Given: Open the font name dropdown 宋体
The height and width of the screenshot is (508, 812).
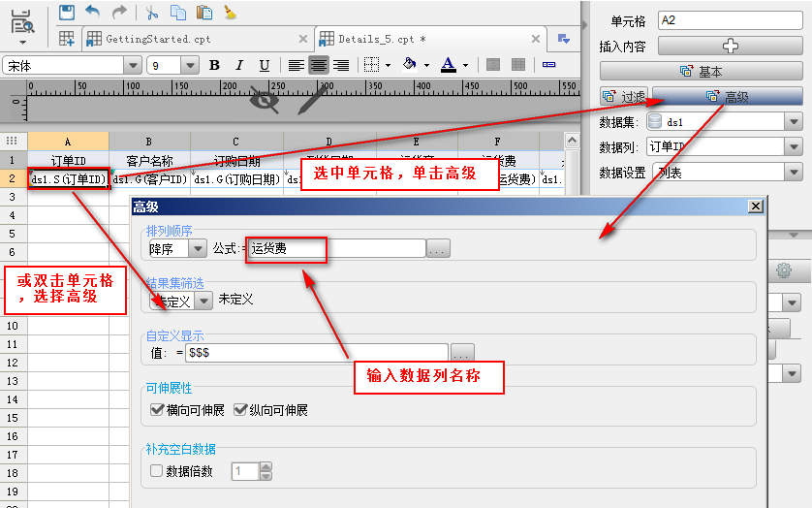Looking at the screenshot, I should (133, 65).
